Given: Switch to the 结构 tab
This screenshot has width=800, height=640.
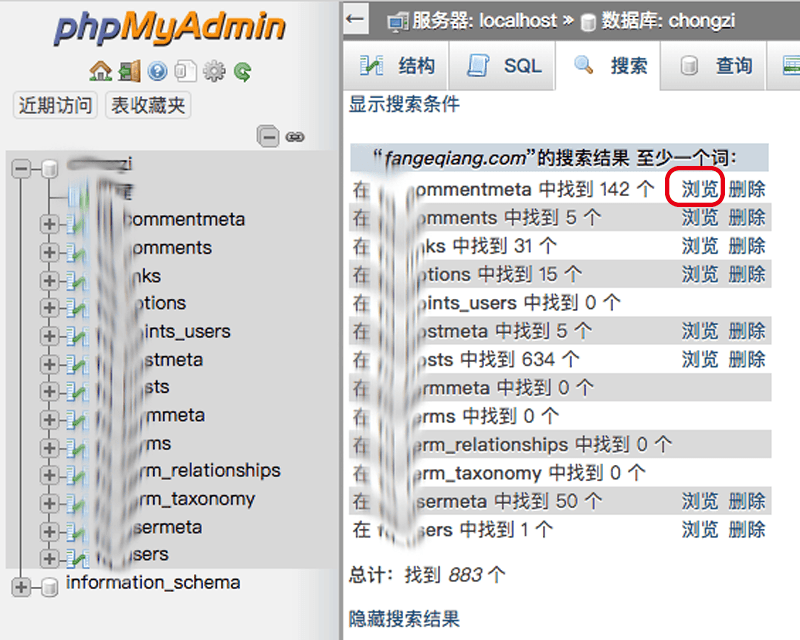Looking at the screenshot, I should pyautogui.click(x=397, y=66).
